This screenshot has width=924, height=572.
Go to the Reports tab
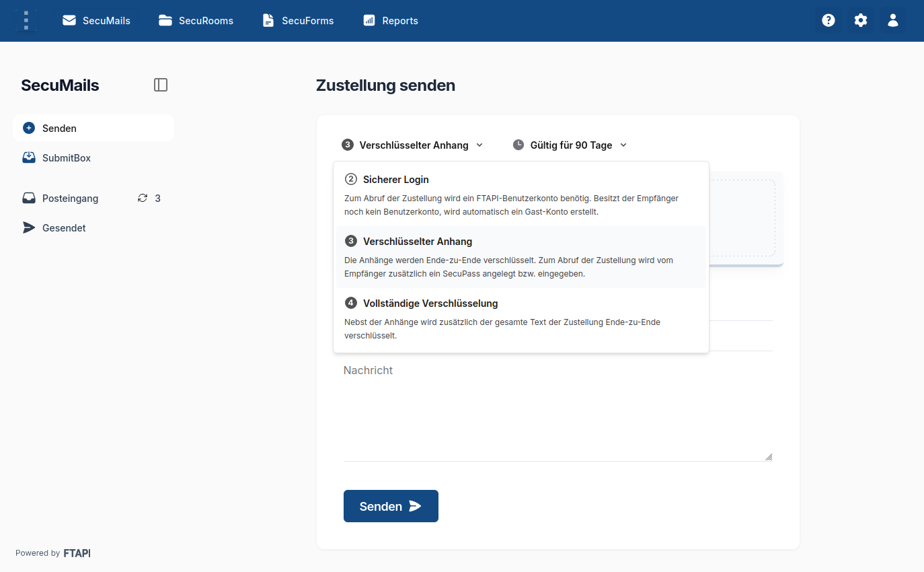click(x=391, y=20)
